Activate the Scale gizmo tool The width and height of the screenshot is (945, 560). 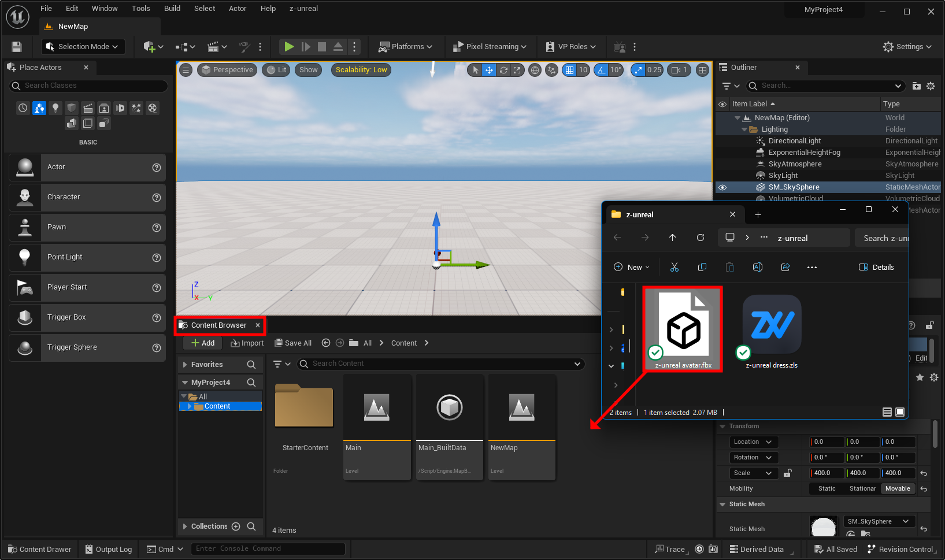(x=517, y=70)
